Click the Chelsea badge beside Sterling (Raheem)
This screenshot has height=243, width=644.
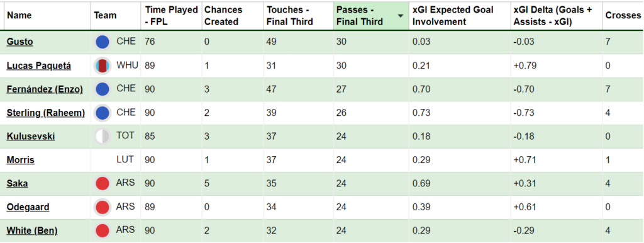103,113
